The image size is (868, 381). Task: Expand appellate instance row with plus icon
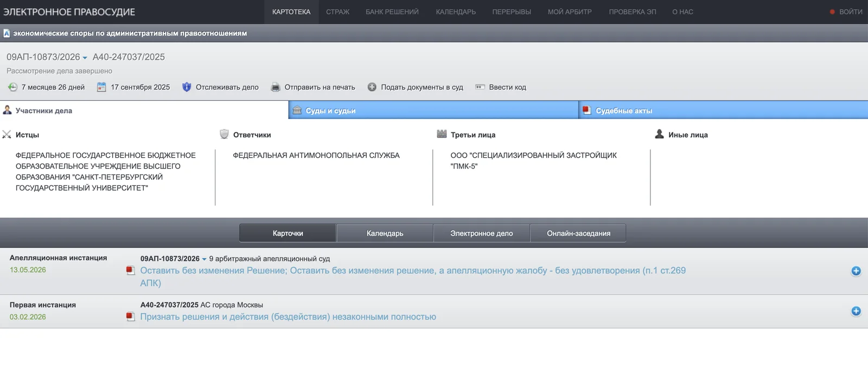(x=856, y=271)
